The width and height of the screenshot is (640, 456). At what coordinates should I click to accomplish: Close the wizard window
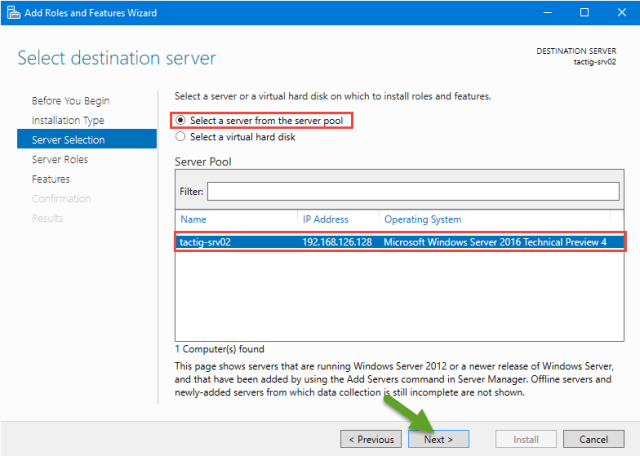(622, 13)
